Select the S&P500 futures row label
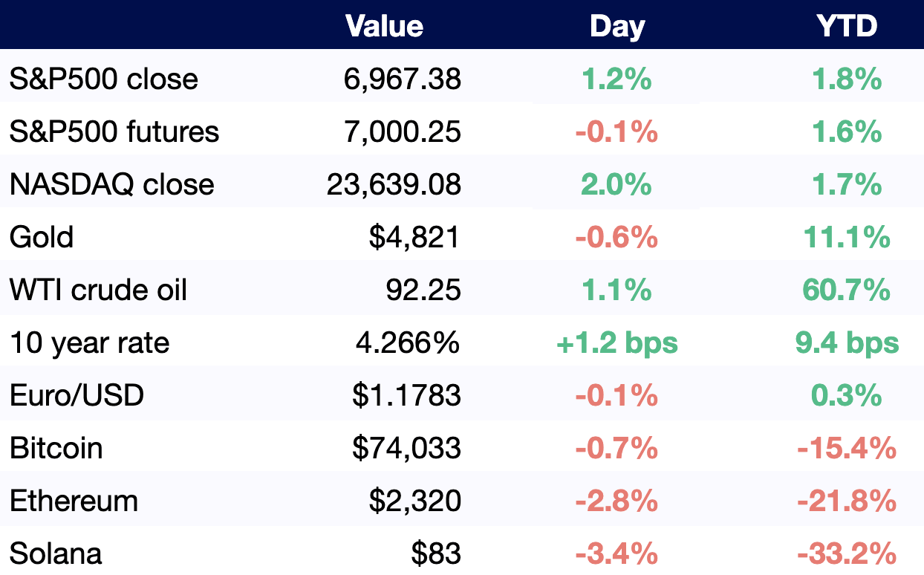 tap(114, 131)
